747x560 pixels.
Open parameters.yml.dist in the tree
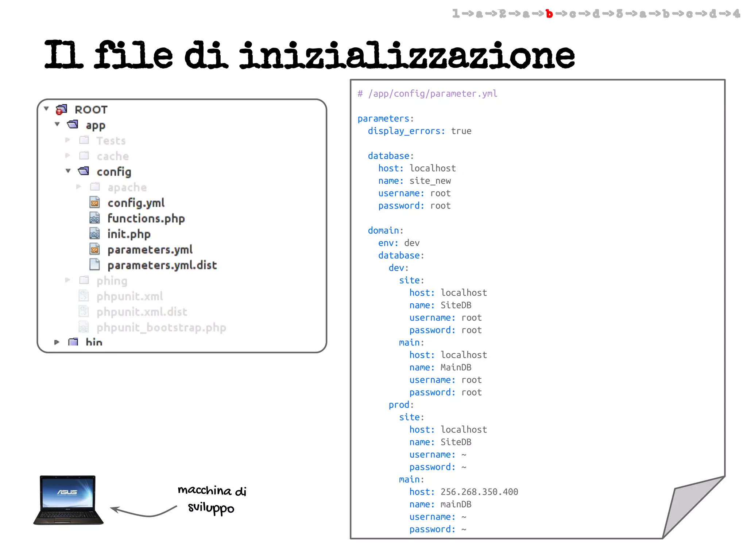tap(162, 265)
